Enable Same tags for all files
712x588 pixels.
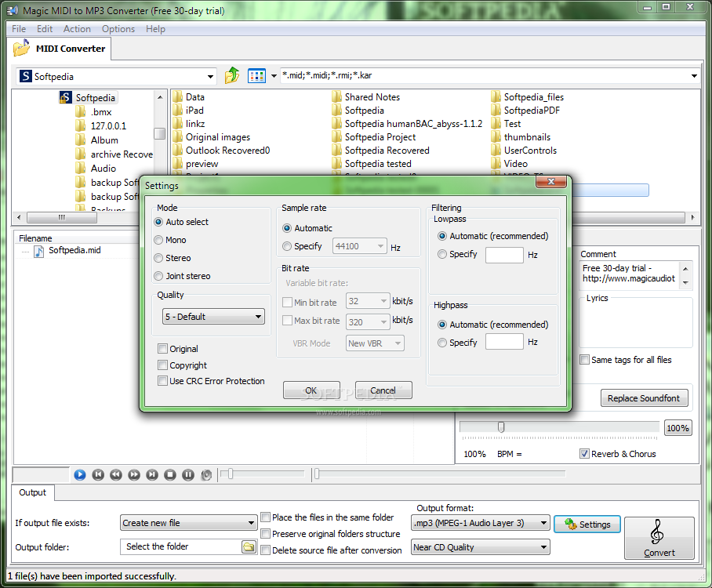click(x=585, y=360)
